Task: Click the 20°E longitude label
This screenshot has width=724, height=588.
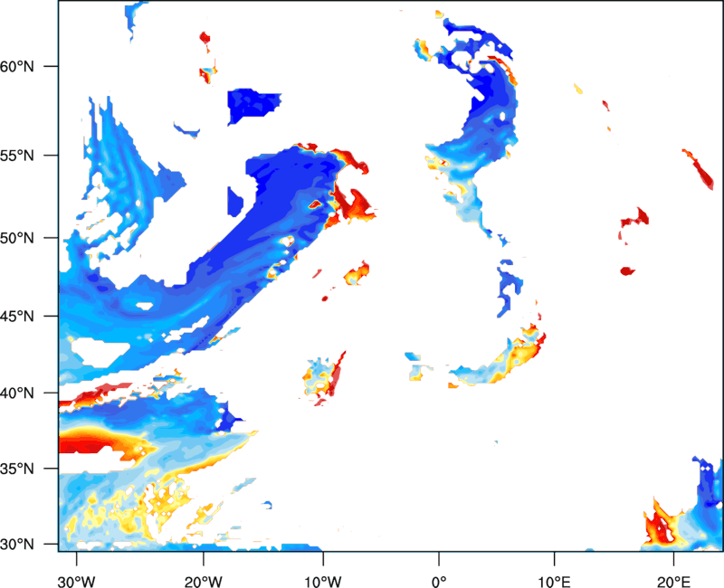Action: click(x=673, y=582)
